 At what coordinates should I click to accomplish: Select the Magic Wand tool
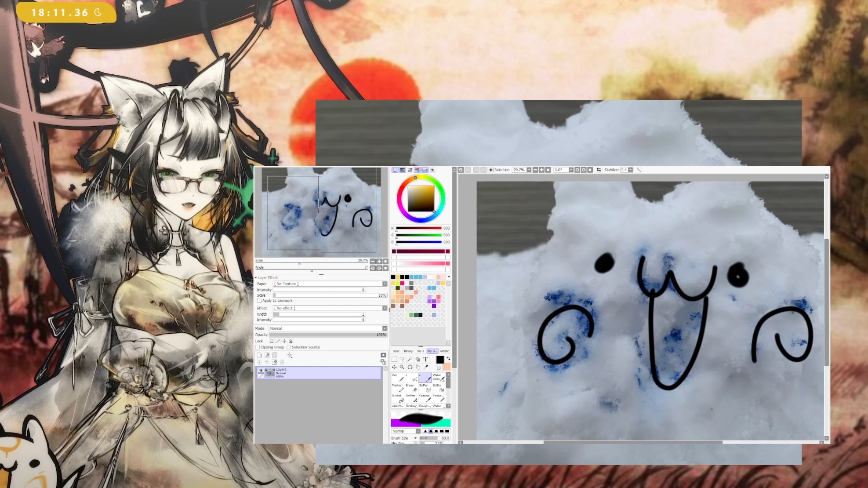pos(410,359)
